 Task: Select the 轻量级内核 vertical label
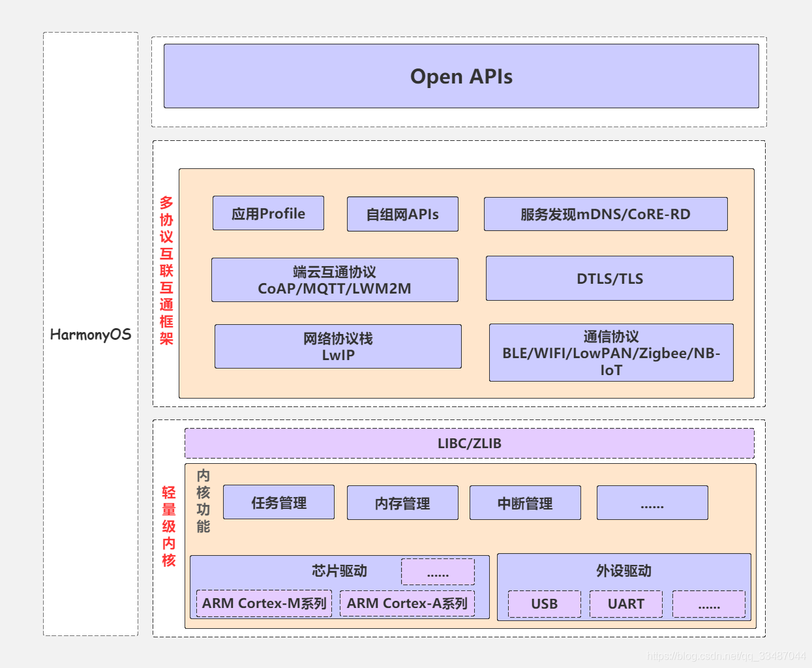[169, 526]
